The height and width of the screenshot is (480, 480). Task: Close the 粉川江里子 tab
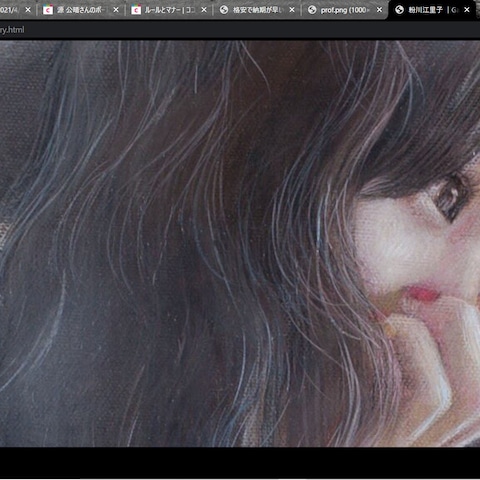tap(467, 10)
